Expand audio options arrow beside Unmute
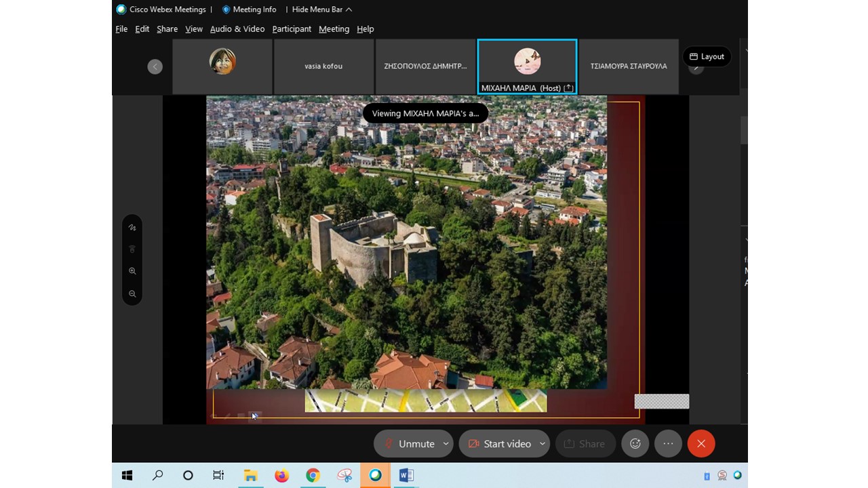The height and width of the screenshot is (488, 868). pyautogui.click(x=446, y=444)
